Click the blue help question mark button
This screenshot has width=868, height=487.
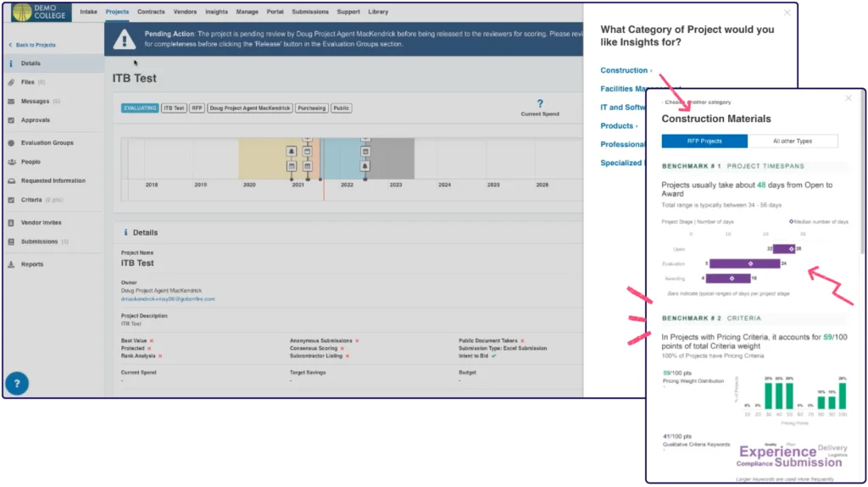18,383
